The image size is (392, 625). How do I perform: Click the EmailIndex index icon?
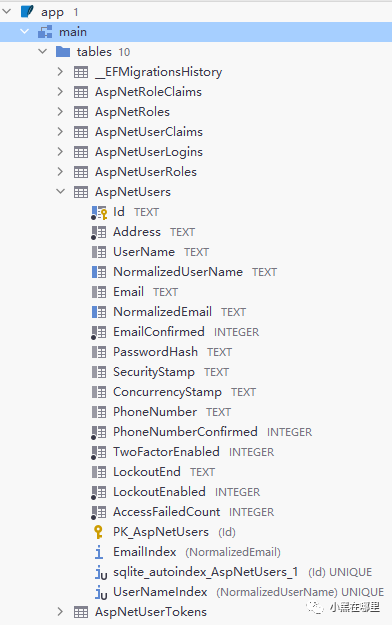98,552
